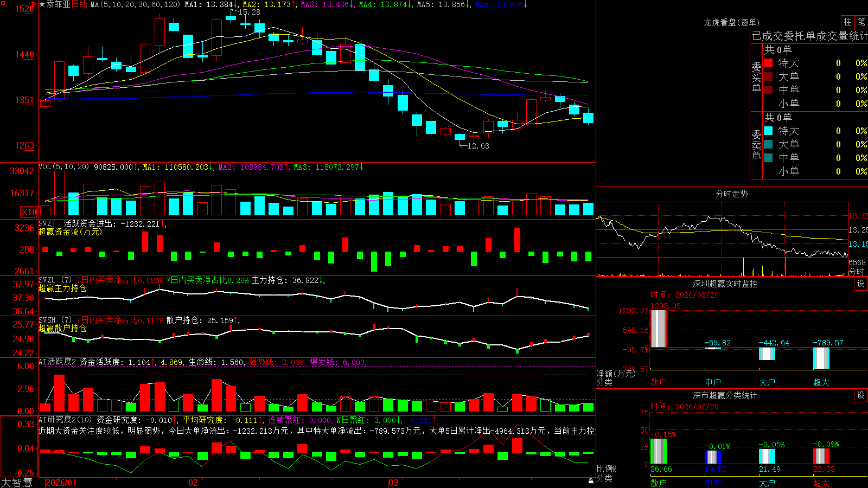Screen dimensions: 868x488
Task: Click the green 散户 bar at 36.66
Action: (x=659, y=451)
